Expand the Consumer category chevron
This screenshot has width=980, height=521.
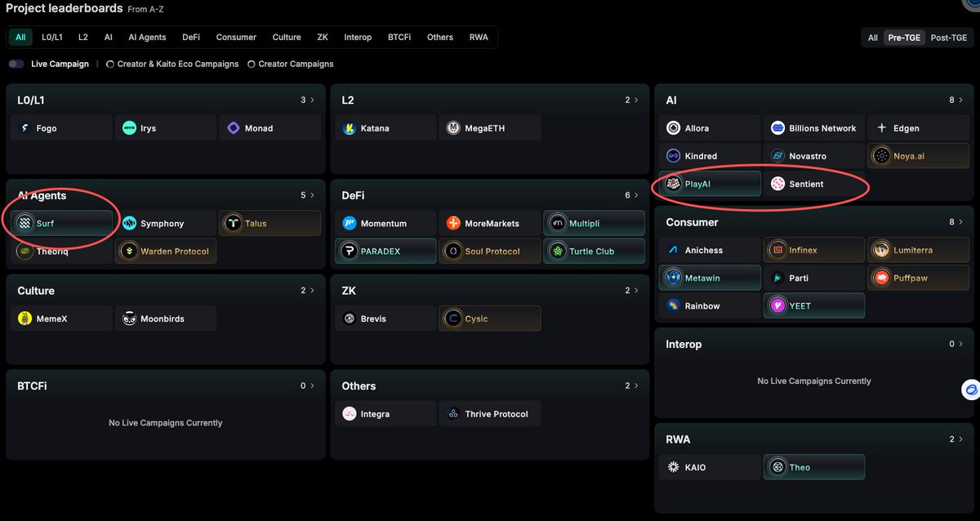963,222
